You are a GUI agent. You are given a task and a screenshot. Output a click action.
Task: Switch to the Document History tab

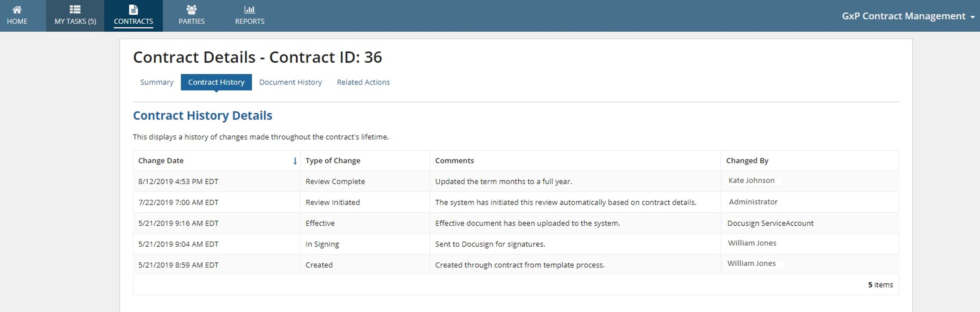click(290, 82)
